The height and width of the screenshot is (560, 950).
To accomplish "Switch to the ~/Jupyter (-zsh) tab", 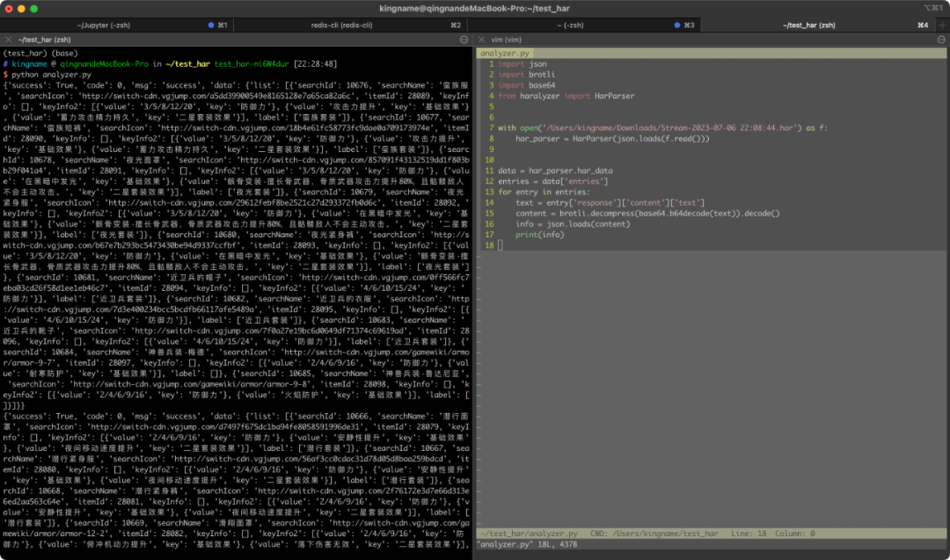I will [116, 25].
